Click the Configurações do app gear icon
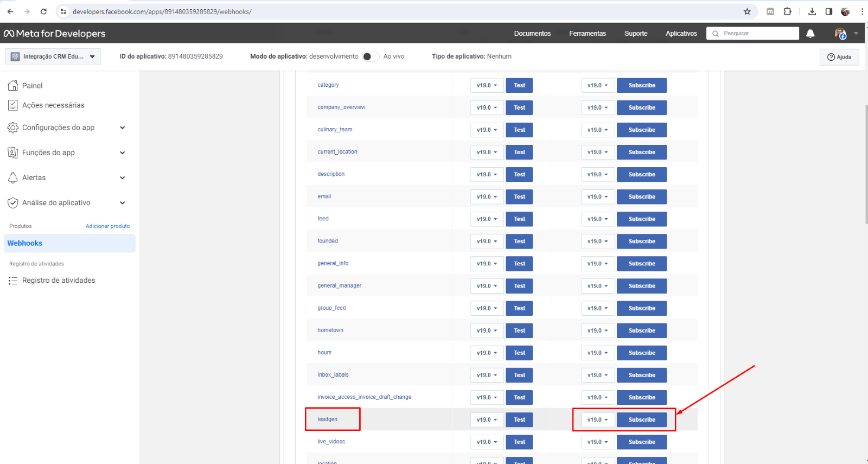This screenshot has height=464, width=868. click(x=13, y=128)
